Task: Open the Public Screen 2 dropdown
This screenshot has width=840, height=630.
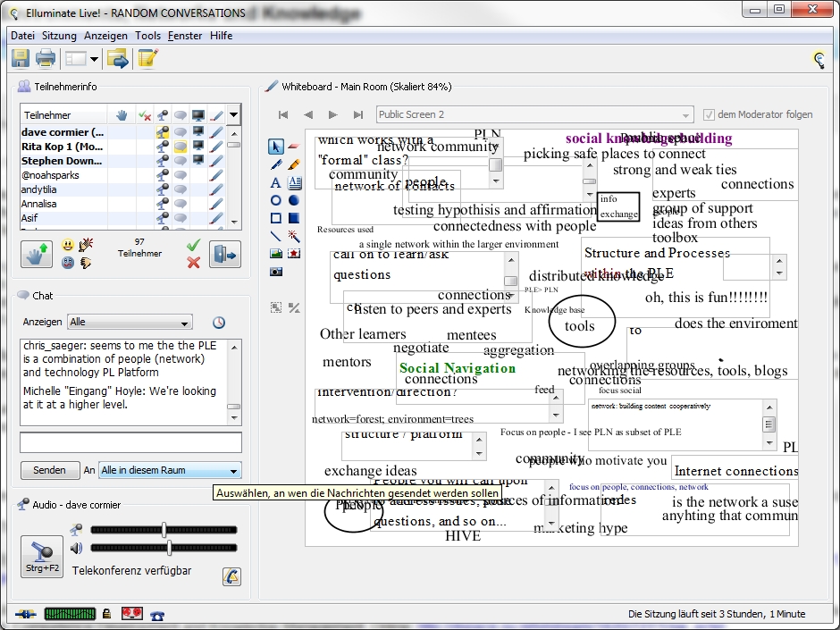Action: [x=534, y=114]
